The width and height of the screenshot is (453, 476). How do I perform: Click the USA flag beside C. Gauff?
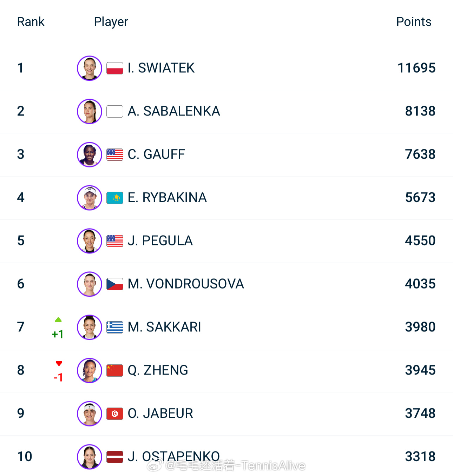click(x=114, y=154)
